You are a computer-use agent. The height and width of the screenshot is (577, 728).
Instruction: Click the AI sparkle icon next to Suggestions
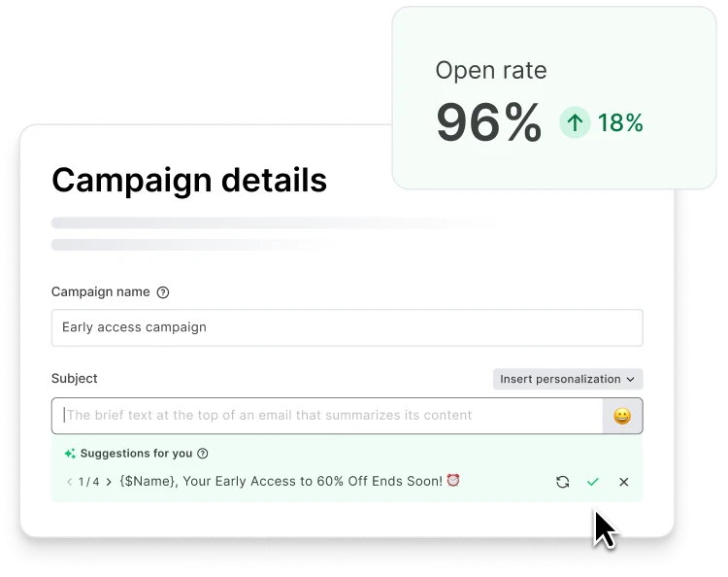click(x=70, y=454)
